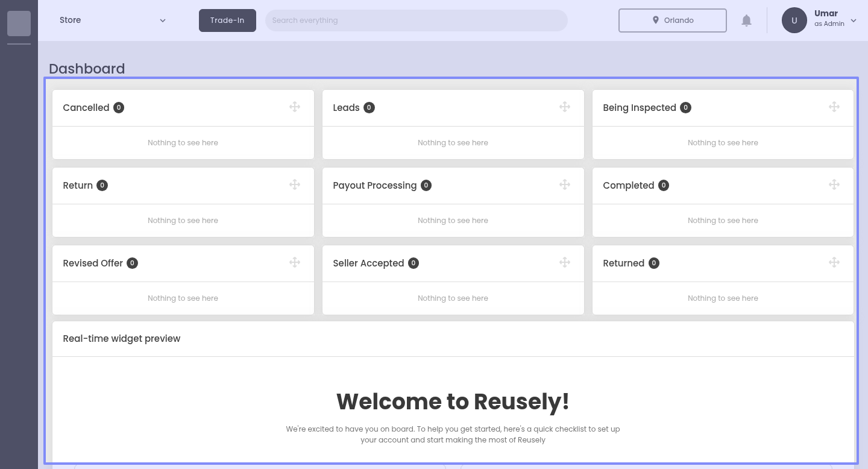Select the Real-time widget preview header

click(x=122, y=339)
